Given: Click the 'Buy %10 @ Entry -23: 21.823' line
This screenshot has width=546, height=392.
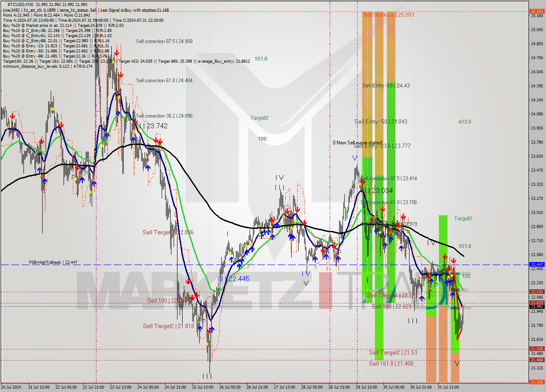Looking at the screenshot, I should 56,46.
